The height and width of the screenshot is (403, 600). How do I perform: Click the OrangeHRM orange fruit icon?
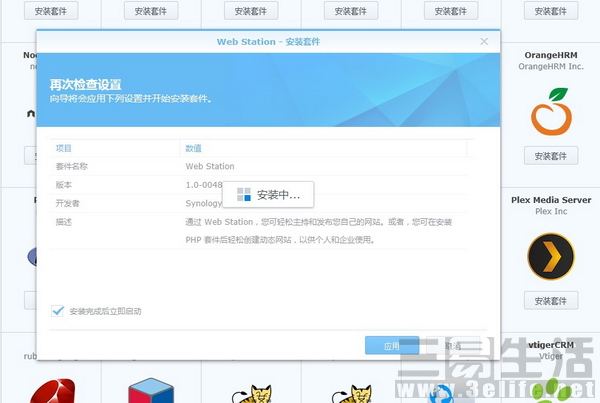551,111
